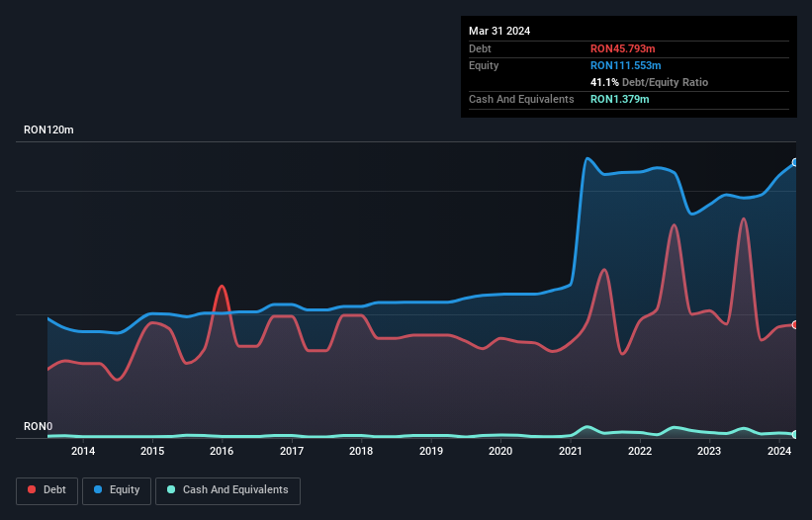Viewport: 812px width, 520px height.
Task: Select the 2015 x-axis label
Action: (152, 451)
